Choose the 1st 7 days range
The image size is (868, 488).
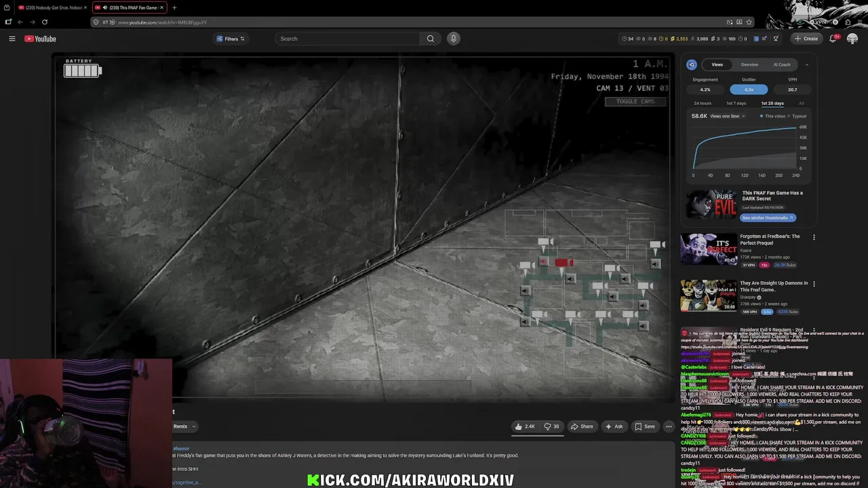click(x=736, y=103)
